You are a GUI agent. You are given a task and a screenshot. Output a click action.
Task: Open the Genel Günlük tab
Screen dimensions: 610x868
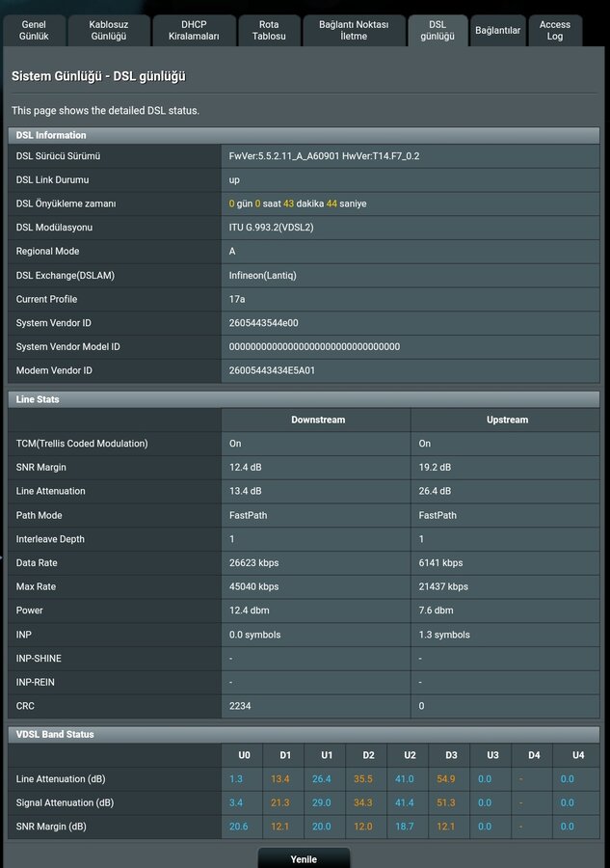point(34,30)
